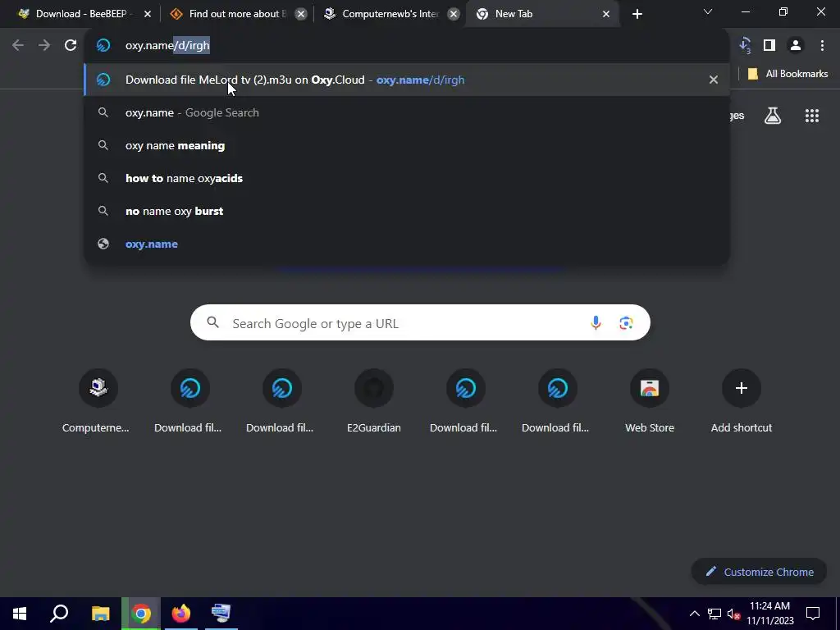Open the Chrome downloads icon
The width and height of the screenshot is (840, 630).
click(745, 46)
